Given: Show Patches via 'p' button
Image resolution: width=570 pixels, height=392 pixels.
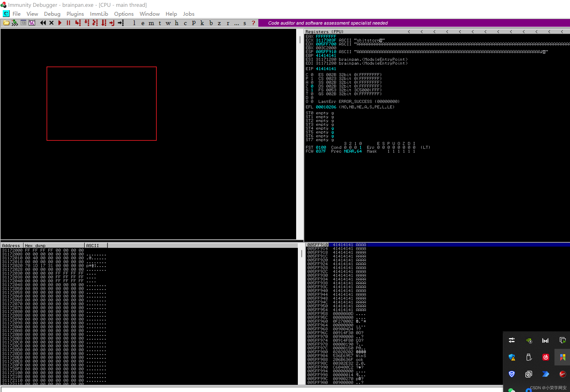Looking at the screenshot, I should (x=194, y=23).
